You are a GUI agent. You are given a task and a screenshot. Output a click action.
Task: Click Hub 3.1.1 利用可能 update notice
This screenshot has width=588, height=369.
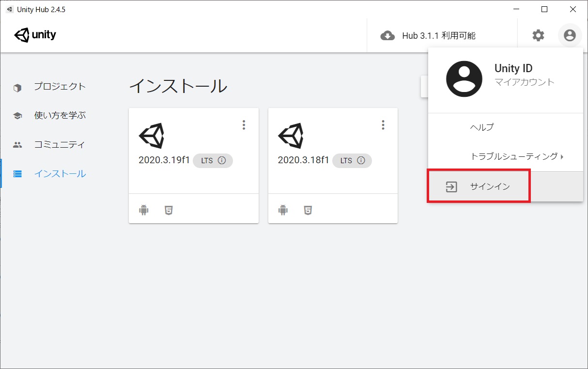(x=439, y=36)
